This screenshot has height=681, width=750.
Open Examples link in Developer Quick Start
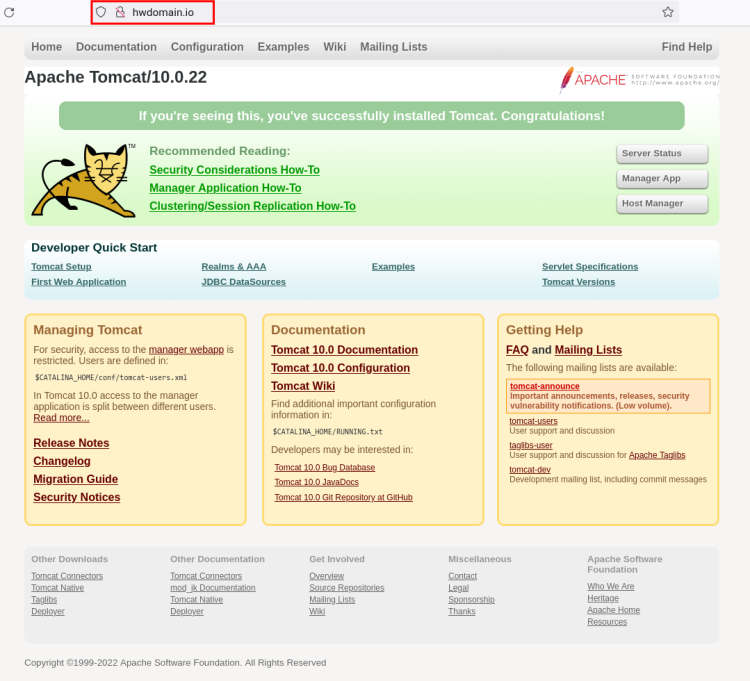[x=393, y=267]
